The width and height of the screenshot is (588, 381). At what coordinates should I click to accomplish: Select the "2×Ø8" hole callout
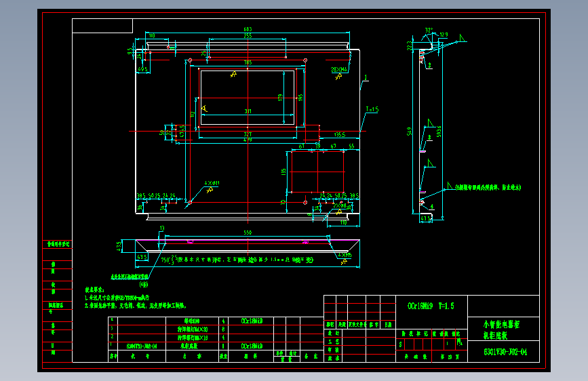coord(339,205)
